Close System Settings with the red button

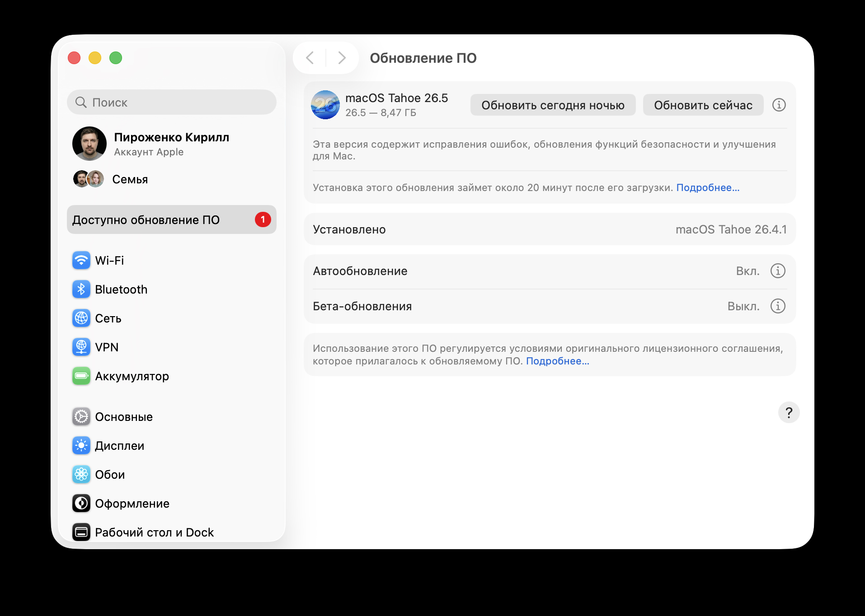coord(74,58)
